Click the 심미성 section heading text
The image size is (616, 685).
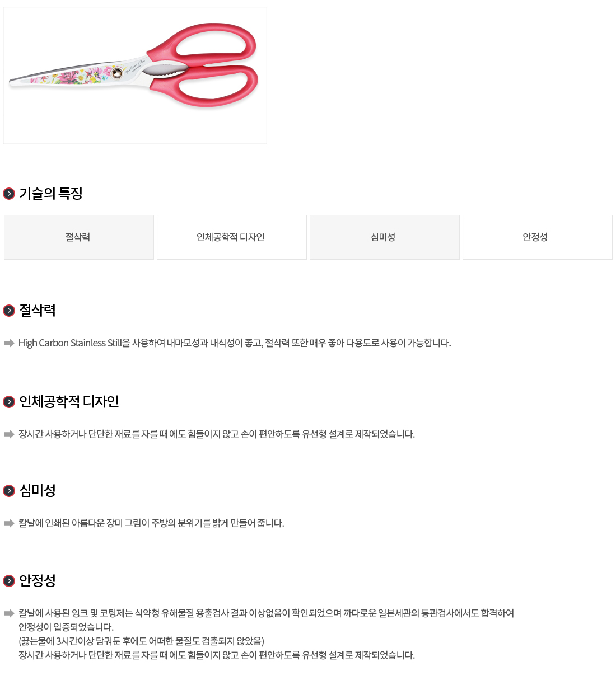(x=38, y=491)
